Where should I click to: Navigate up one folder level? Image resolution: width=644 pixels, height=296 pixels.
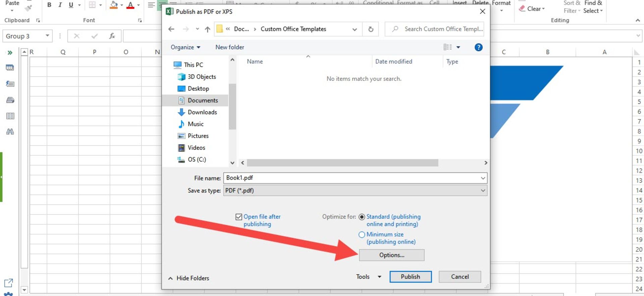(208, 29)
